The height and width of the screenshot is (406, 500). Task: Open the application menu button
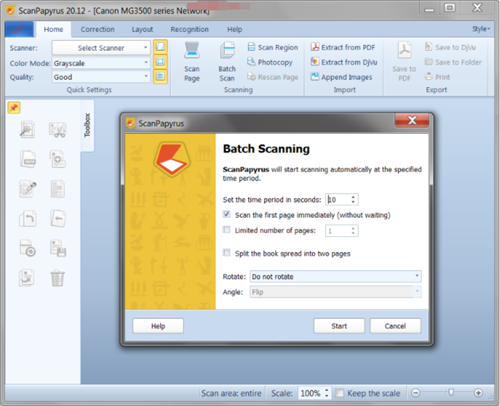(19, 29)
